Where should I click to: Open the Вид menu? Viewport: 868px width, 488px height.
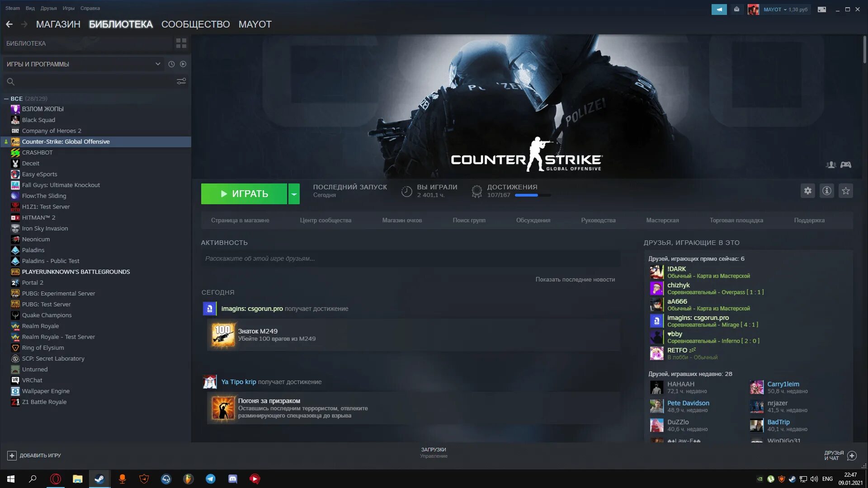[x=30, y=8]
